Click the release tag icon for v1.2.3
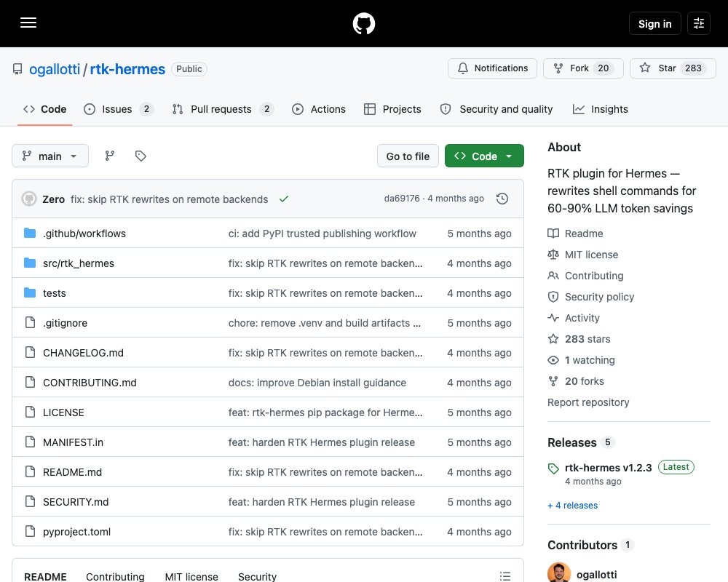 [x=553, y=469]
